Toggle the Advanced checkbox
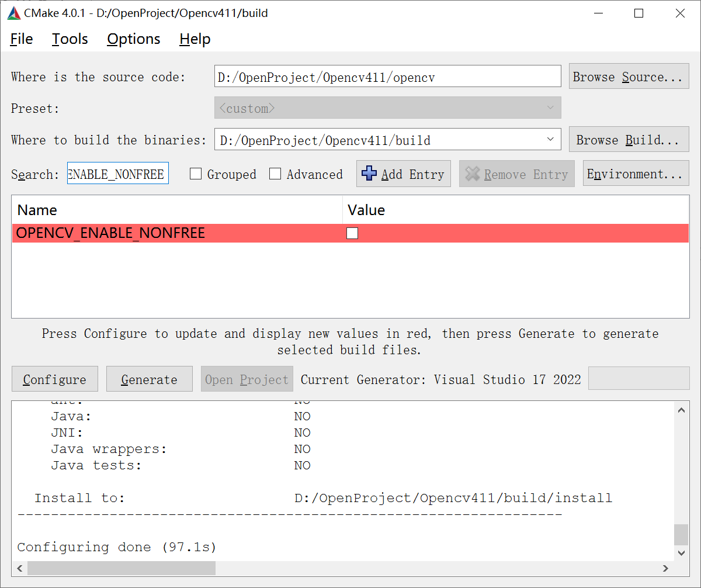Viewport: 701px width, 588px height. [x=275, y=174]
